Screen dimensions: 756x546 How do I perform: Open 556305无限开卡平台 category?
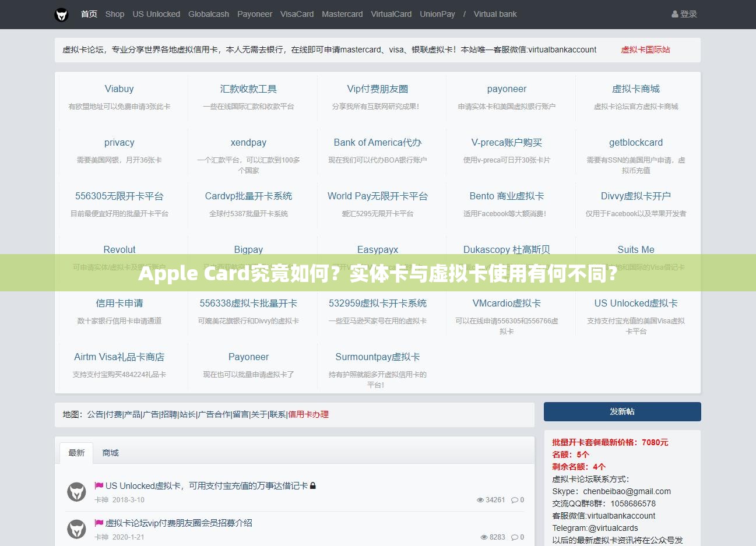(x=119, y=196)
